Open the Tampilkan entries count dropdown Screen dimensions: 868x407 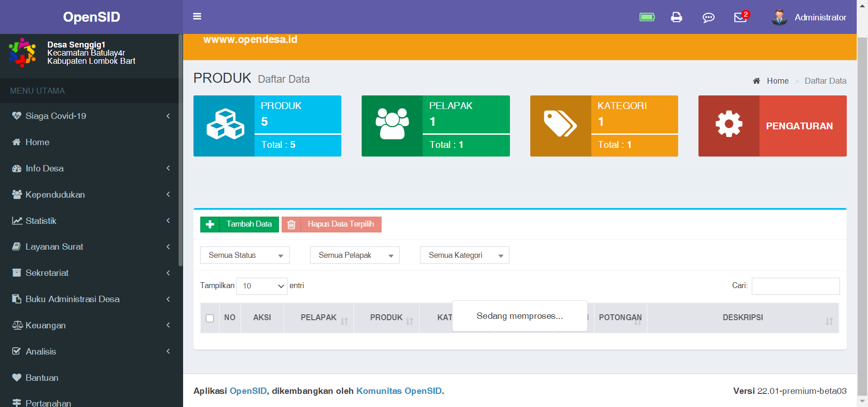pos(262,286)
